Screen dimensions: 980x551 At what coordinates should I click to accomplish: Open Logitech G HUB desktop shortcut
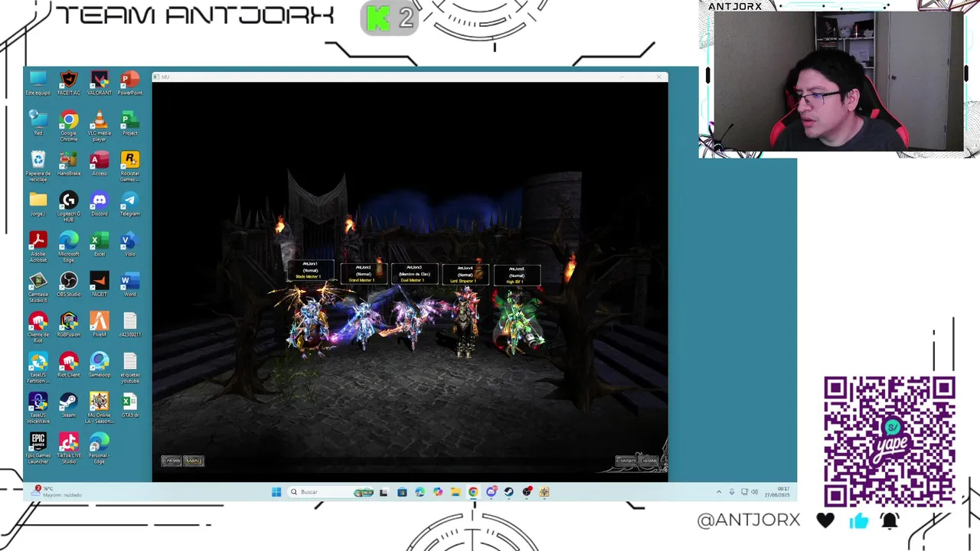[x=69, y=207]
